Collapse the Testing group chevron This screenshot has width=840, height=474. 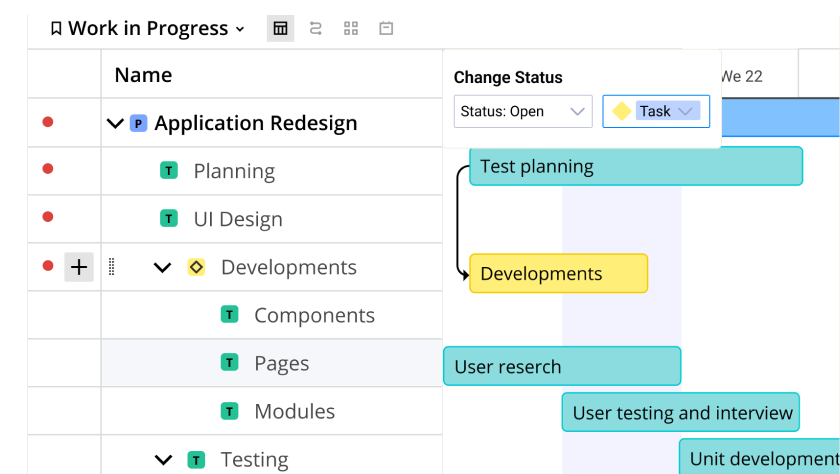coord(163,460)
